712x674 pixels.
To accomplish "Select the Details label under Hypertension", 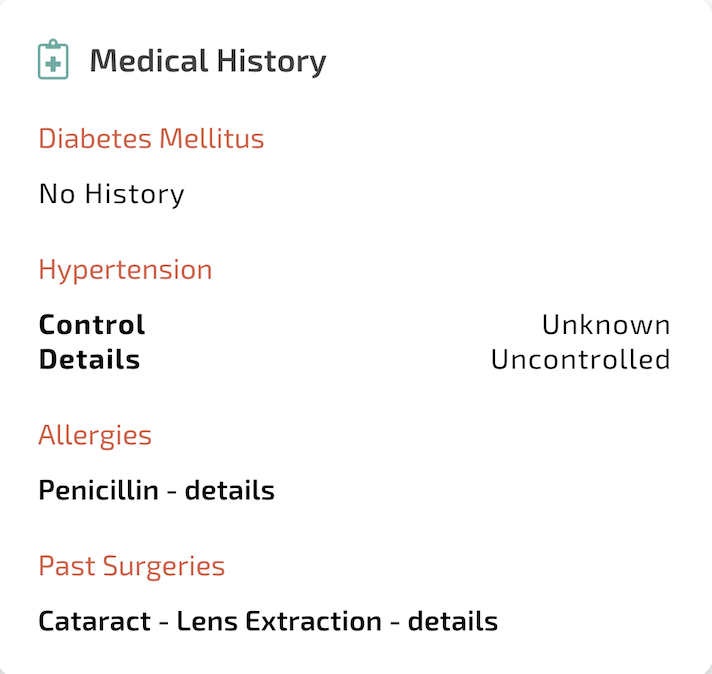I will 89,359.
